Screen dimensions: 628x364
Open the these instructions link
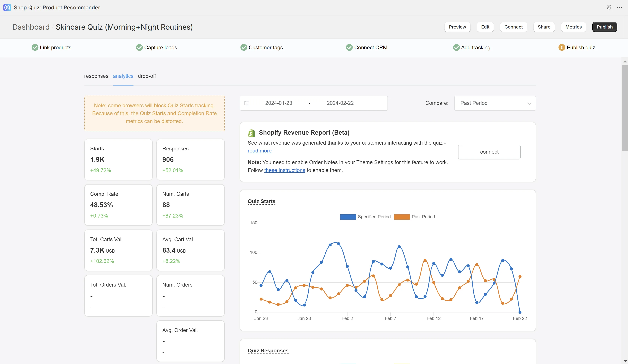pyautogui.click(x=285, y=170)
